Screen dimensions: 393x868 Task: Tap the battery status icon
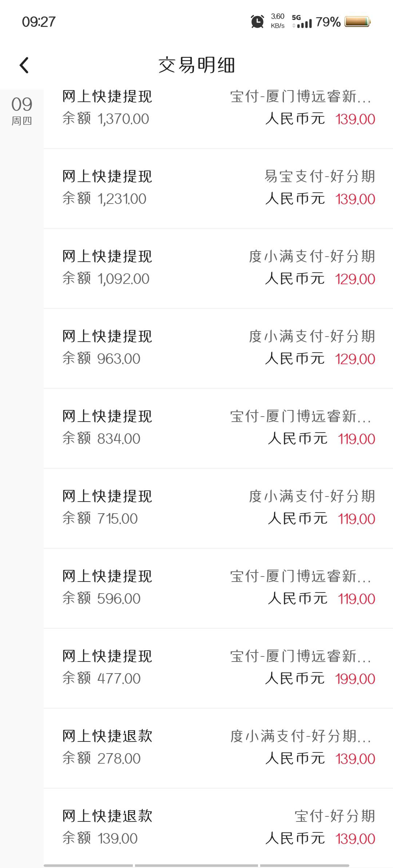click(357, 22)
